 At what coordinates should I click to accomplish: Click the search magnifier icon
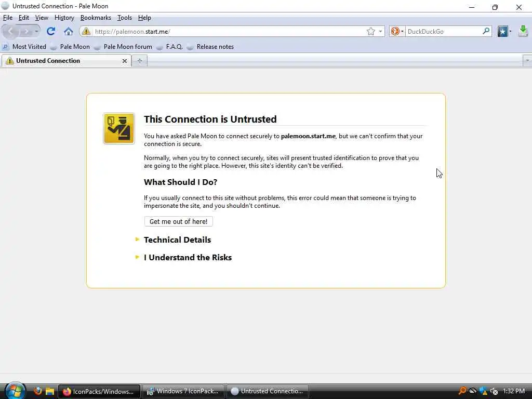coord(486,31)
